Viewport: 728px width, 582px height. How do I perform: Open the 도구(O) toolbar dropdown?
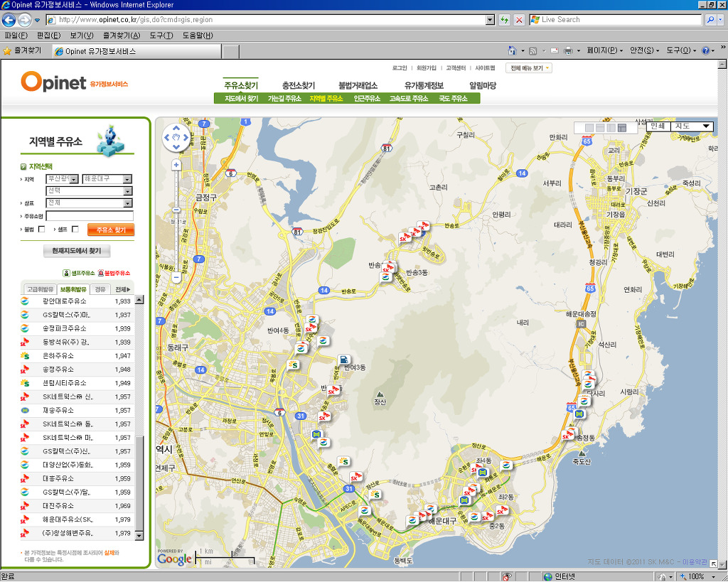coord(681,50)
